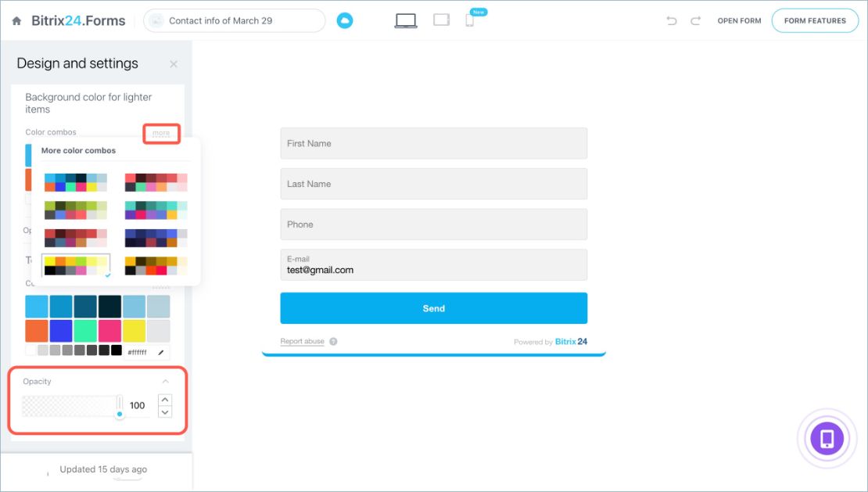
Task: Click 'Updated 15 days ago' status text
Action: [103, 469]
